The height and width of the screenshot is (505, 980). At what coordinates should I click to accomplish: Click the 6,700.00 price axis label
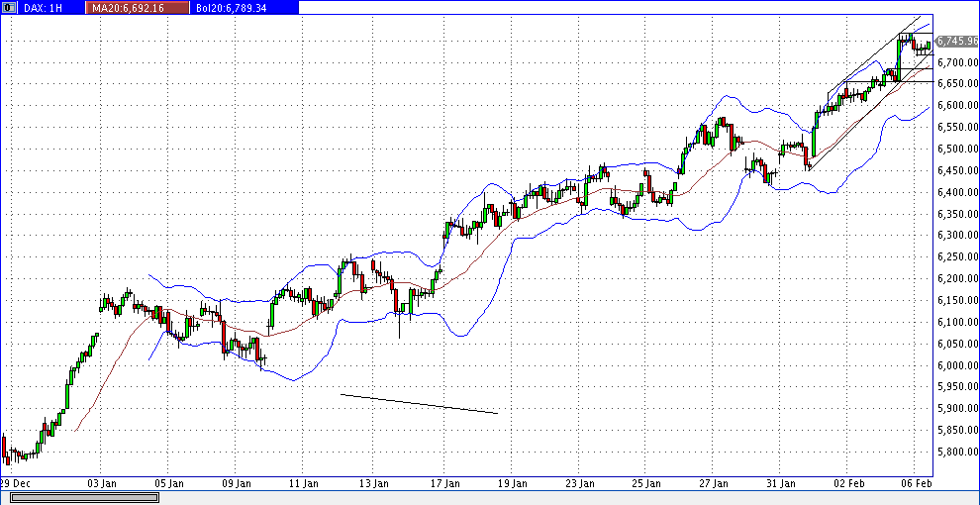click(x=958, y=62)
